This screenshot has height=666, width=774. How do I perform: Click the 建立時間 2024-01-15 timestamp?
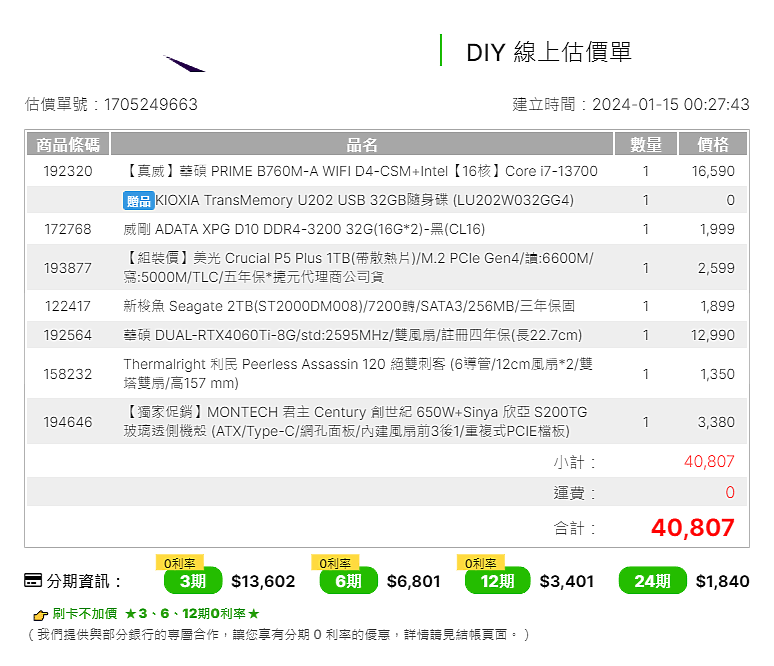pos(631,104)
